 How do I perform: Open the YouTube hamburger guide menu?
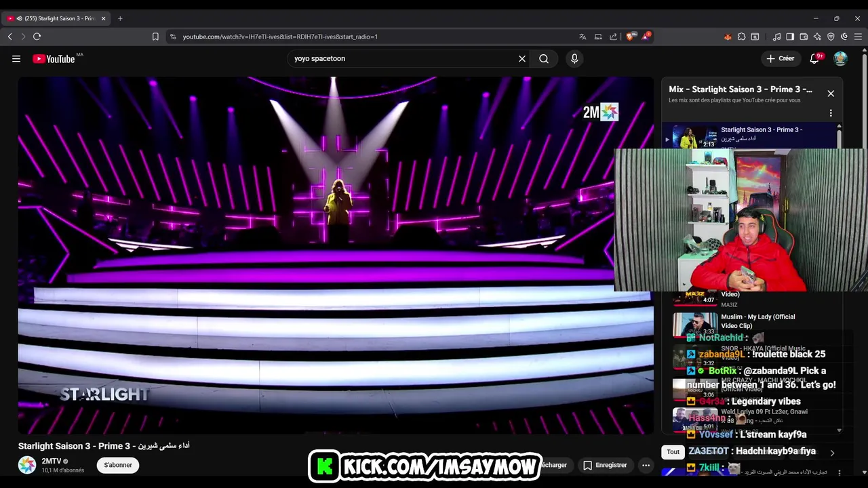[x=16, y=59]
